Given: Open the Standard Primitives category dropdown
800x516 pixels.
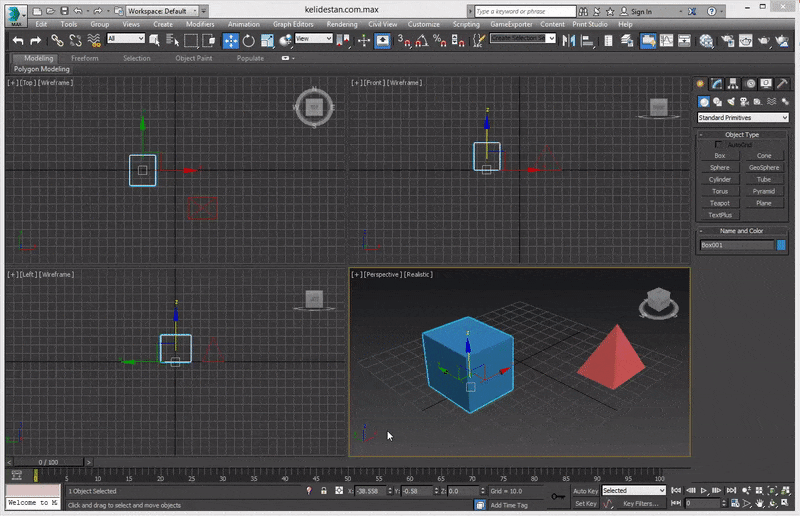Looking at the screenshot, I should 742,117.
